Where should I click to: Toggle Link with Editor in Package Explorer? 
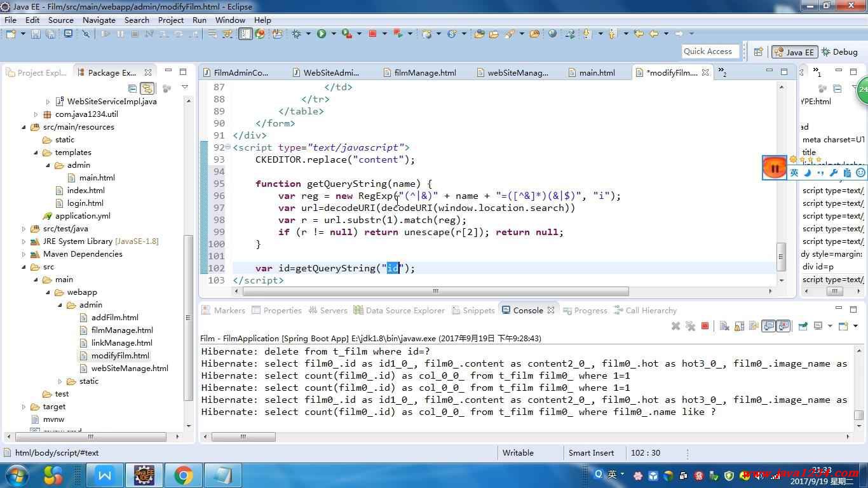tap(147, 88)
